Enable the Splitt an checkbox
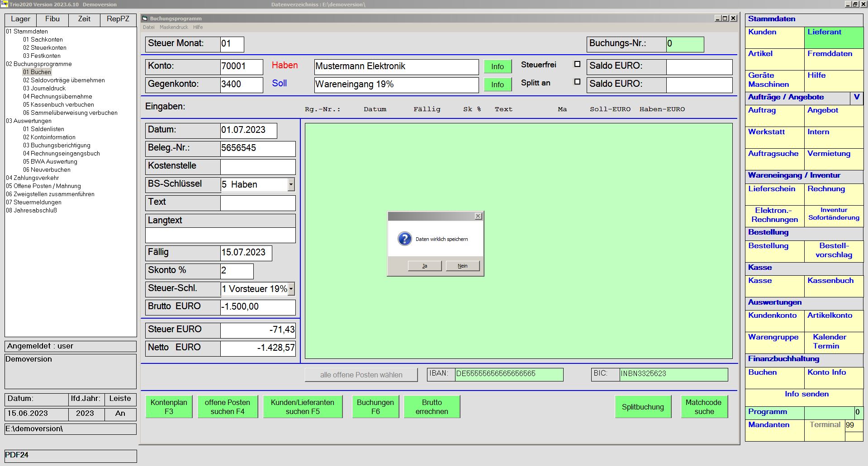 (577, 82)
